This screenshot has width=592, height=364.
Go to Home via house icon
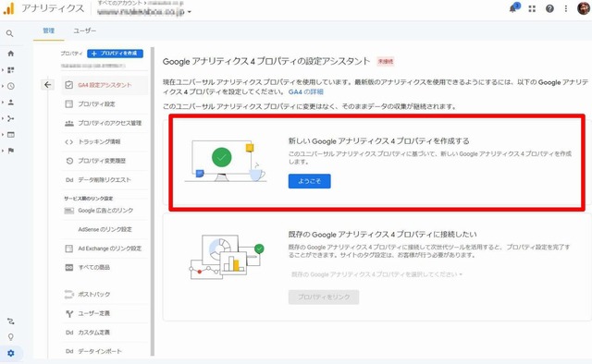pos(10,54)
